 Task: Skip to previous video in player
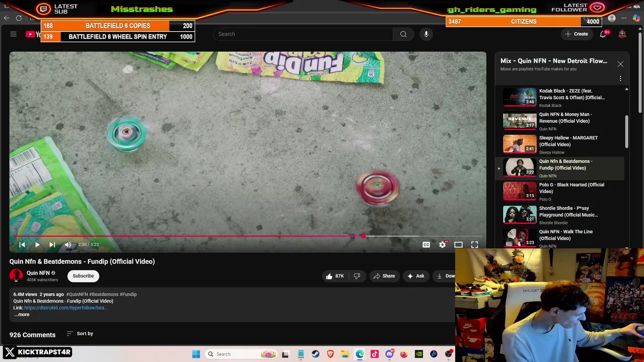pyautogui.click(x=22, y=245)
